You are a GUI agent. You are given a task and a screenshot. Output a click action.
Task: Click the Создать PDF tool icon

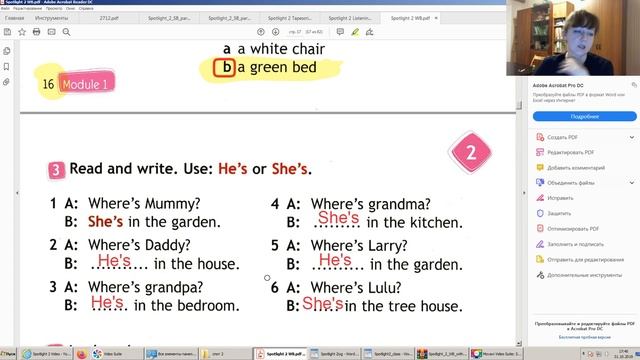pyautogui.click(x=540, y=137)
